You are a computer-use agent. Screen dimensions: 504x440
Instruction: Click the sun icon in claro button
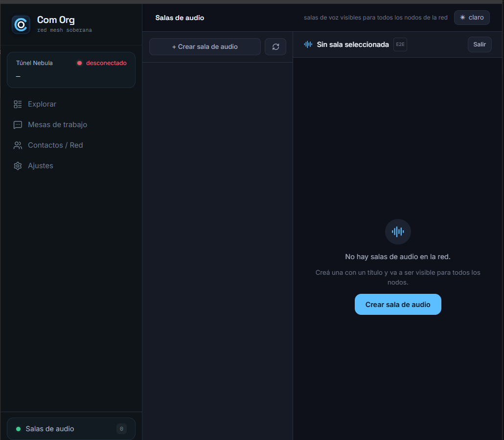[462, 18]
